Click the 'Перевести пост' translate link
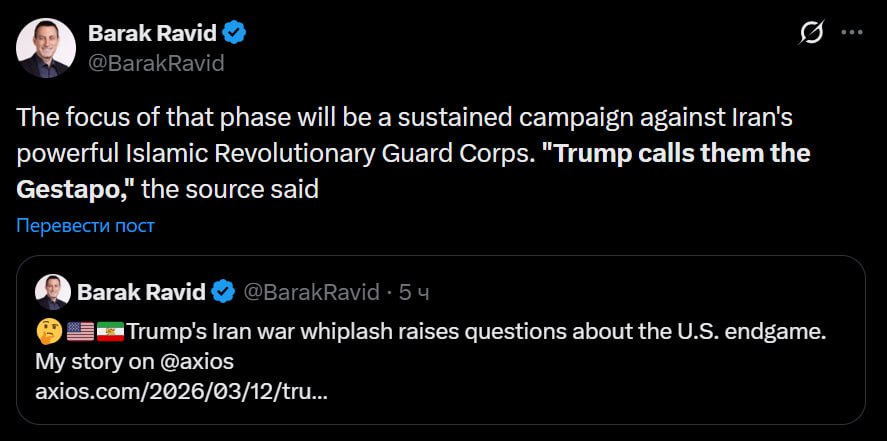This screenshot has width=887, height=441. [85, 226]
